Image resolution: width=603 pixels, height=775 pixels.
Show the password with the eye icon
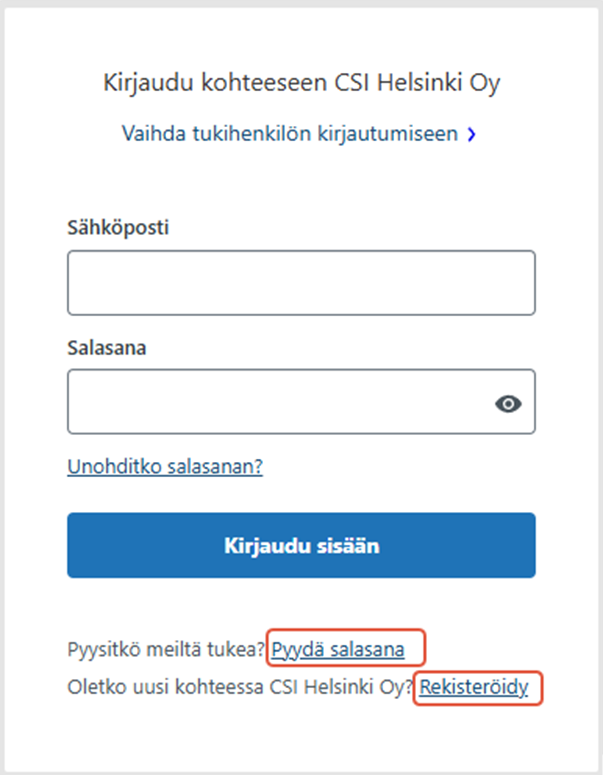[x=509, y=403]
